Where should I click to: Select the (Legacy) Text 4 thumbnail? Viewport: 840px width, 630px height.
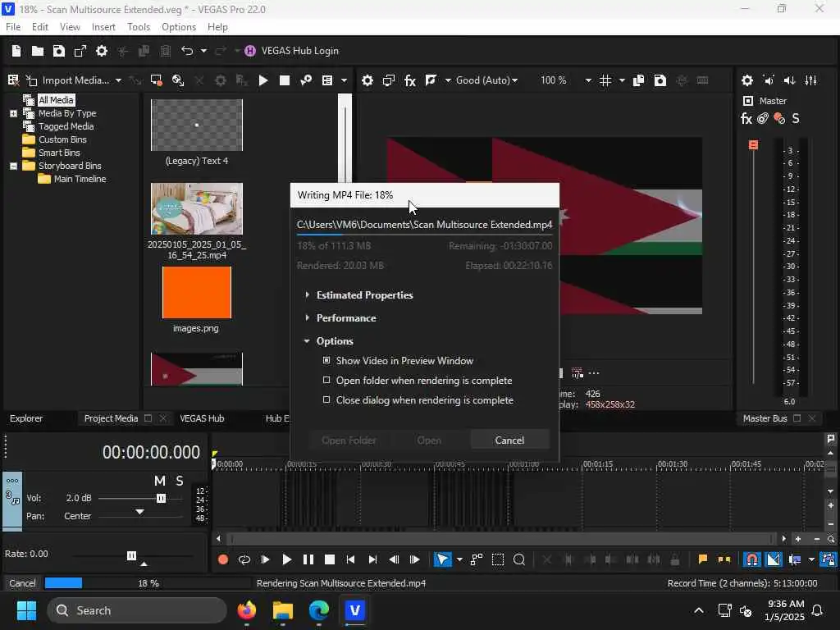coord(197,126)
